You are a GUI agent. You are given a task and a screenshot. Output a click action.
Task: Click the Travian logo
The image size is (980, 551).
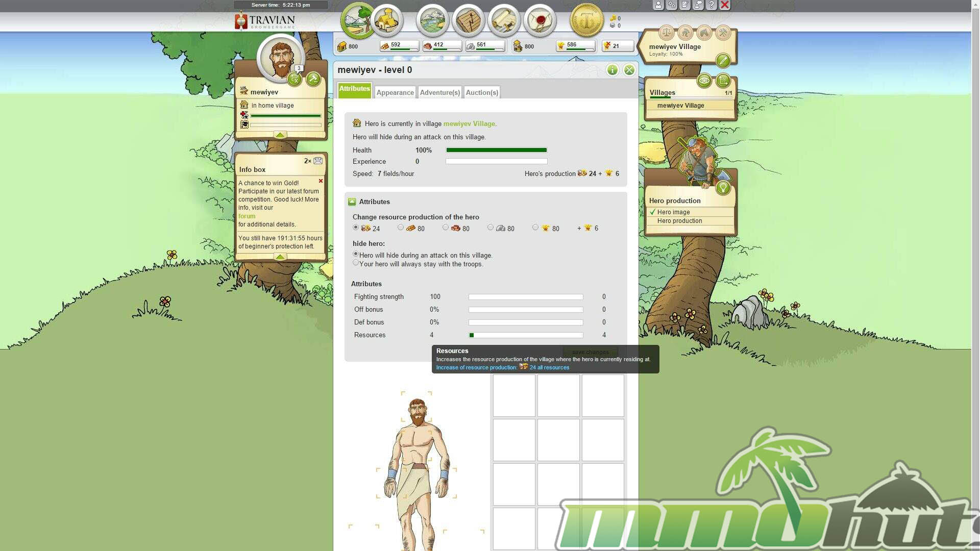coord(265,21)
